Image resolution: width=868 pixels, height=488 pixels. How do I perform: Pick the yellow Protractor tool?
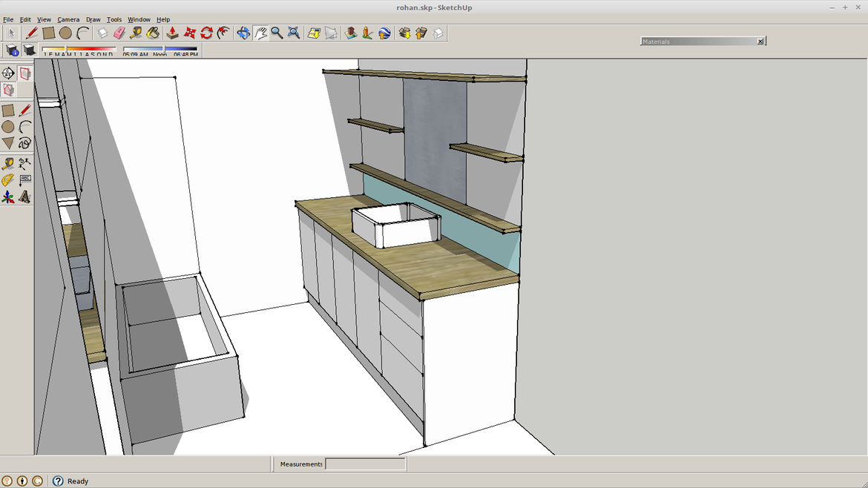[x=7, y=180]
